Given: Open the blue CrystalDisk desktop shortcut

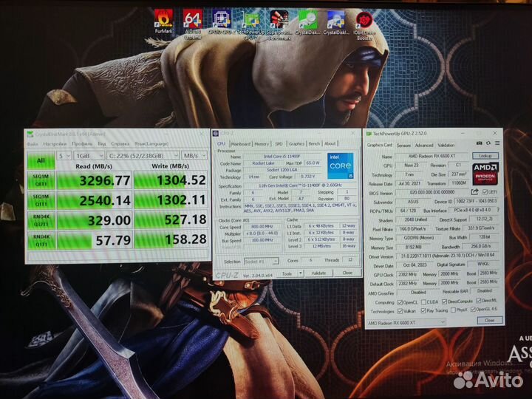Looking at the screenshot, I should (336, 22).
